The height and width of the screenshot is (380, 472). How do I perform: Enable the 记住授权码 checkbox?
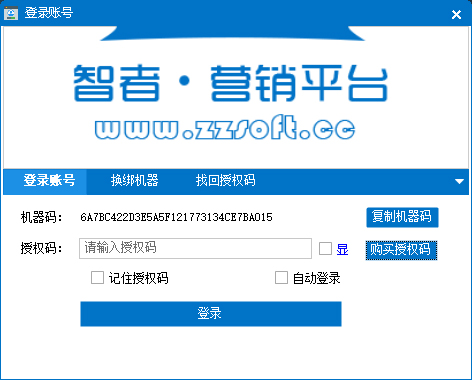[x=97, y=277]
